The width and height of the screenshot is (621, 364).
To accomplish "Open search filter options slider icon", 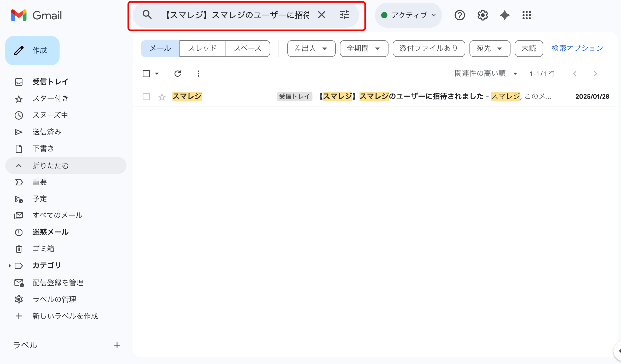I will pyautogui.click(x=345, y=15).
